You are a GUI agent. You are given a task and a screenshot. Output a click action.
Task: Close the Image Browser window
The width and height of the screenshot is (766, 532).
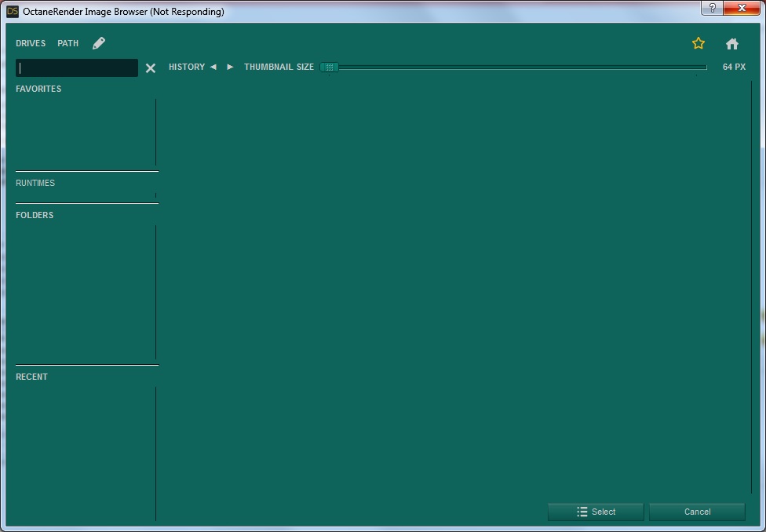pyautogui.click(x=742, y=8)
